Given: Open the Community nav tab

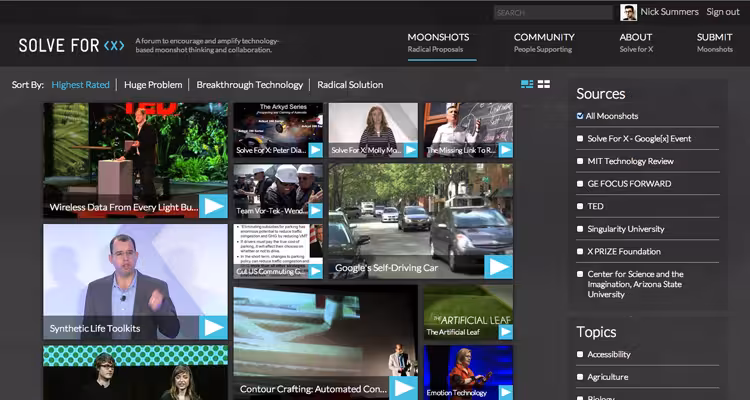Looking at the screenshot, I should point(544,42).
